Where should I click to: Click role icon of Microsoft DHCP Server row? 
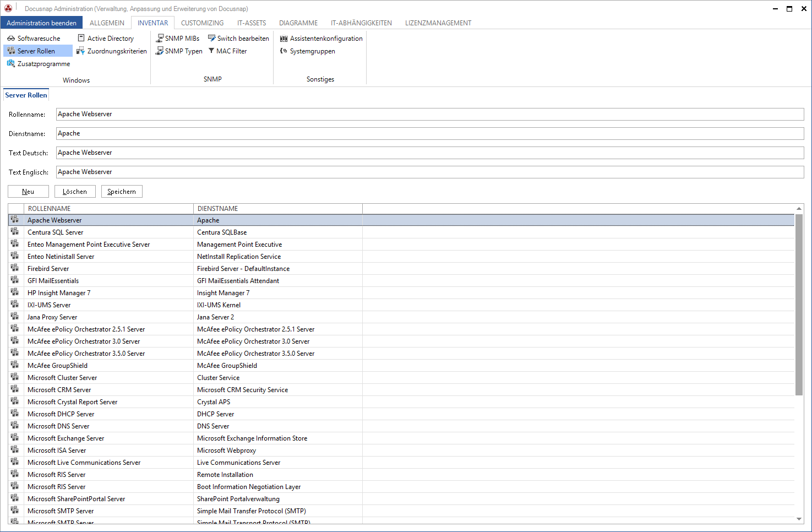[15, 414]
